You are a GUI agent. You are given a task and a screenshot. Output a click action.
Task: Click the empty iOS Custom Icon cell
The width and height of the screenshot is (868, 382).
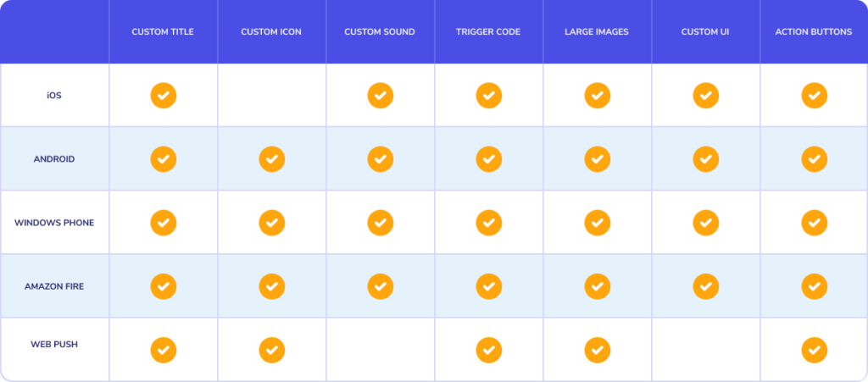click(272, 95)
